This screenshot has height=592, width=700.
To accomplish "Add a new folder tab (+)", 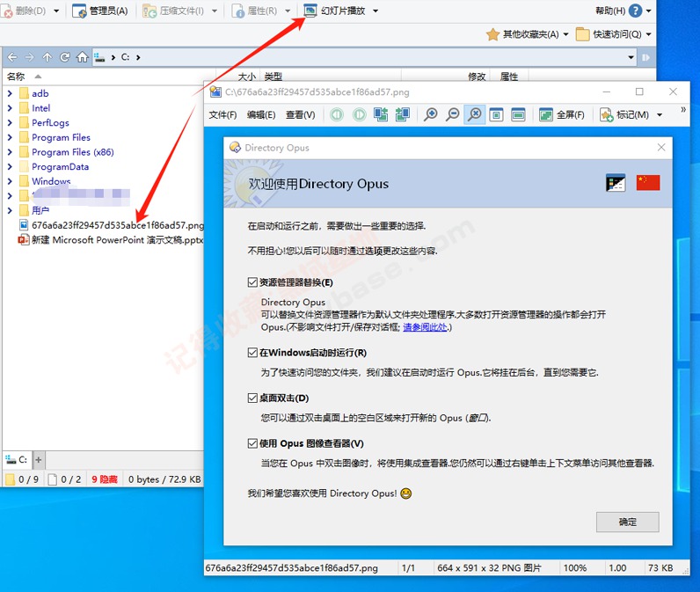I will (x=39, y=459).
